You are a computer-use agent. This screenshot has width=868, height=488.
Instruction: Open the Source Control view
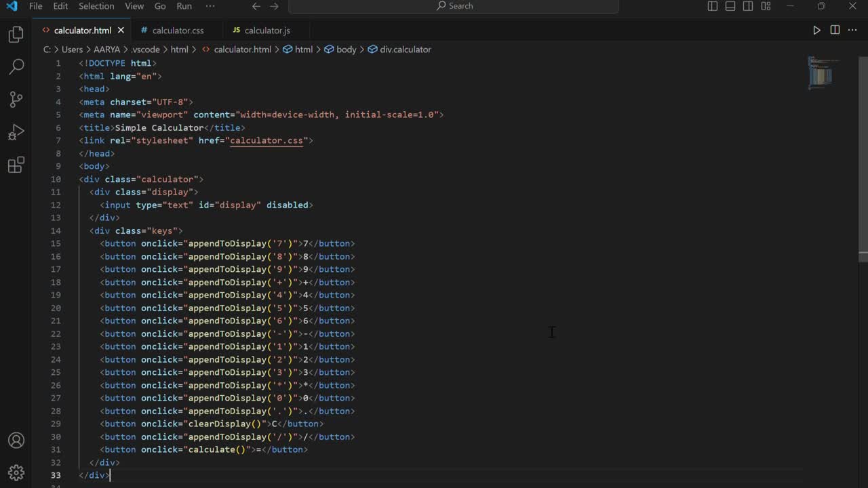(x=16, y=99)
